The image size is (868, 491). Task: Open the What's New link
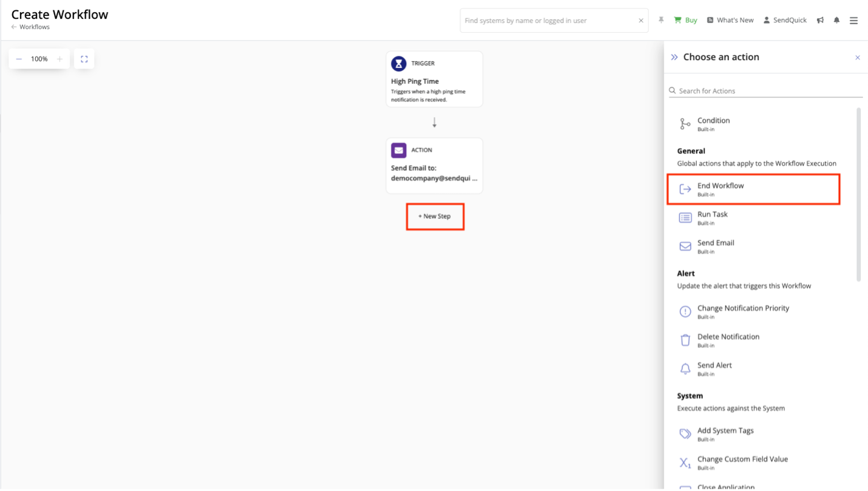pyautogui.click(x=730, y=20)
